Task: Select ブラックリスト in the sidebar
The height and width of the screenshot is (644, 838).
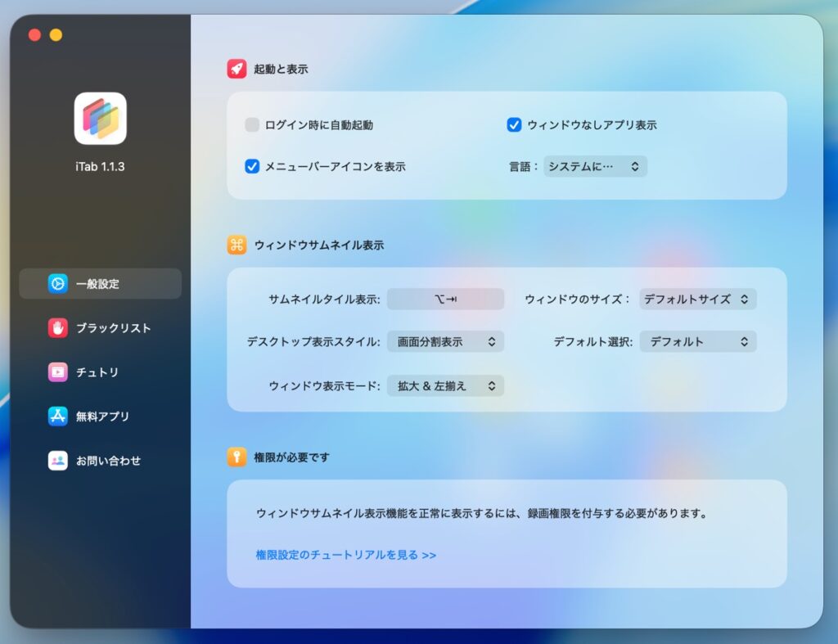Action: [x=113, y=328]
